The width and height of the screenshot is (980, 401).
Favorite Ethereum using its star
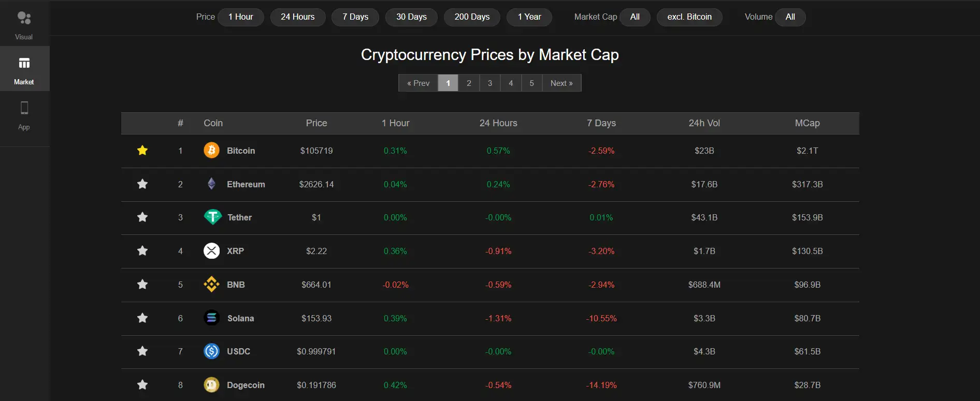point(142,184)
